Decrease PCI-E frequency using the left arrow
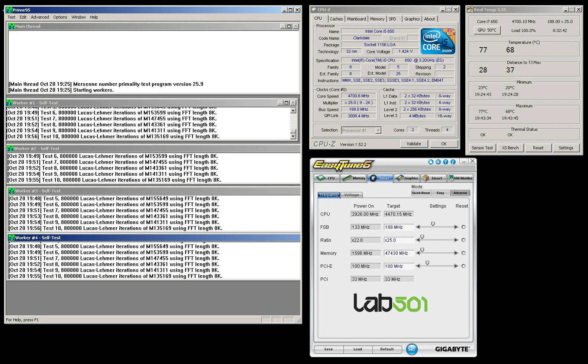 418,266
